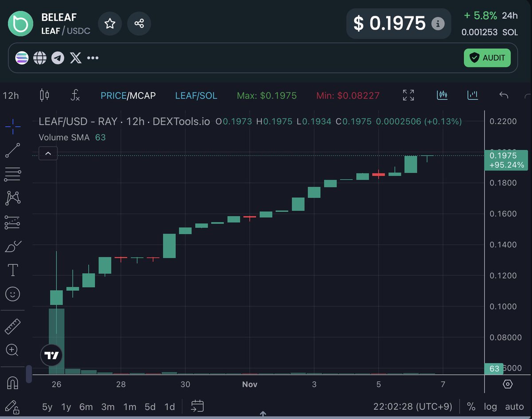Share the BELEAF pair page

pos(139,23)
